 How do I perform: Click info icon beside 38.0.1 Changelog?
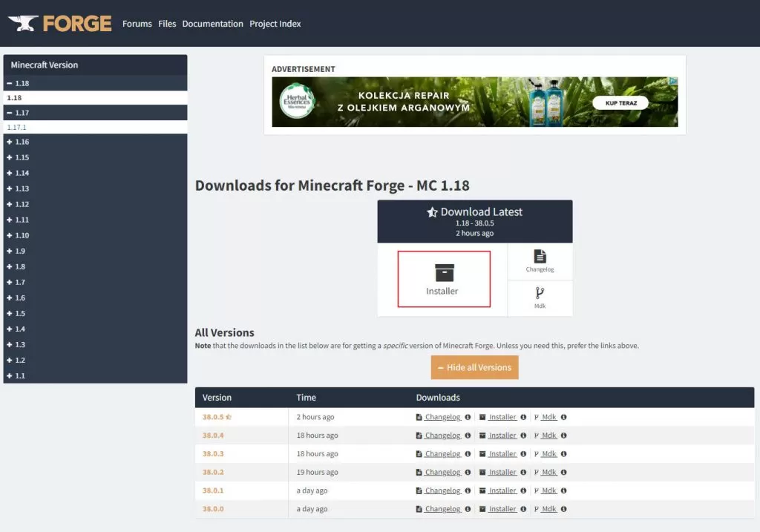(468, 490)
